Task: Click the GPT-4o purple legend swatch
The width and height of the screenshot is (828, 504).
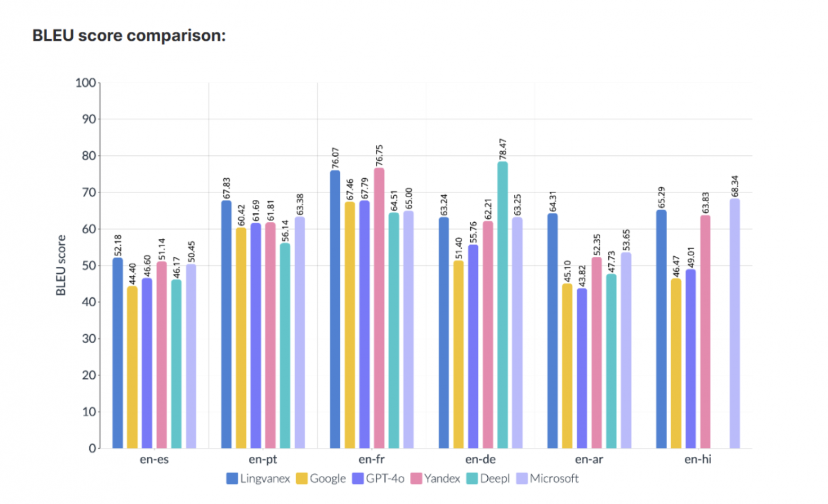Action: [x=358, y=479]
